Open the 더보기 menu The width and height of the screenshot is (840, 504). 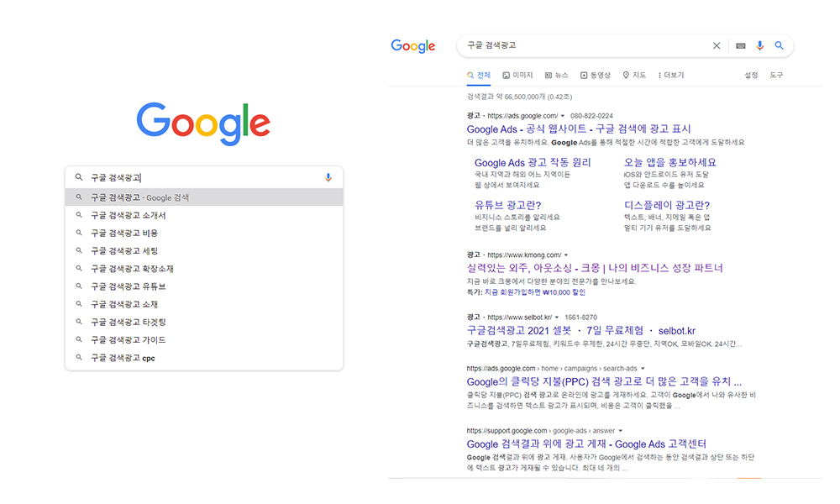[x=670, y=76]
